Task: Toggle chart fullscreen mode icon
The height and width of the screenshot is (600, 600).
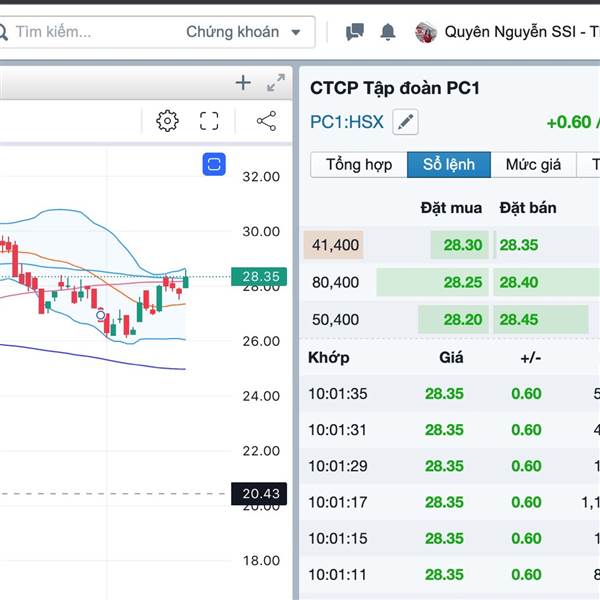Action: click(x=209, y=121)
